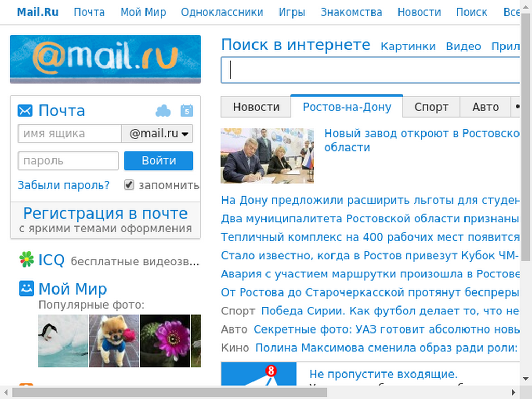
Task: Click the Мой Мир smiley icon
Action: click(x=26, y=288)
